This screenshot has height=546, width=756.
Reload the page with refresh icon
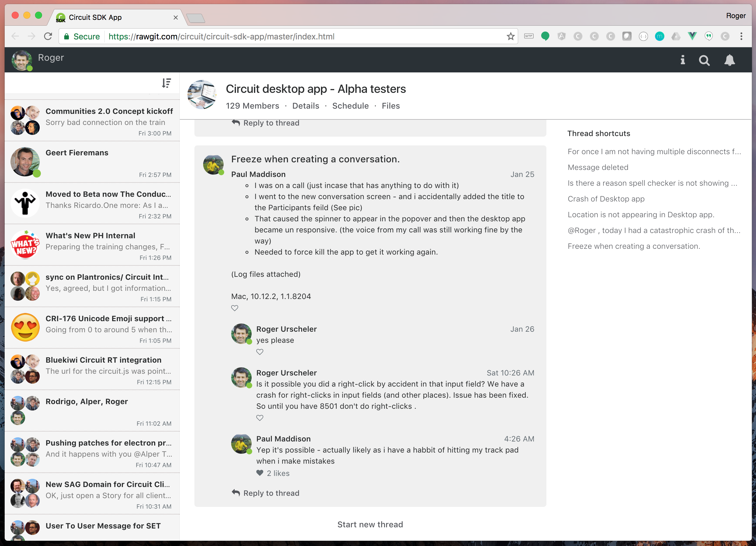tap(48, 36)
